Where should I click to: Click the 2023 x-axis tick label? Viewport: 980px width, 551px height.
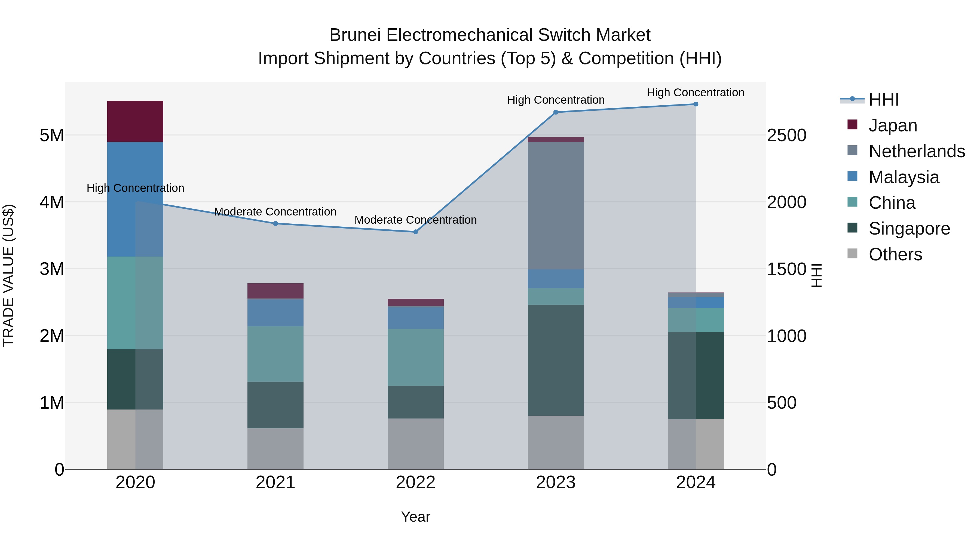point(556,482)
